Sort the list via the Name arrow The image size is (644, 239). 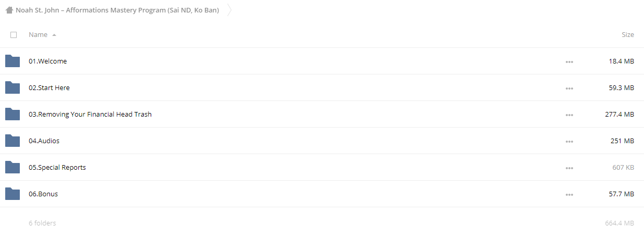point(54,35)
